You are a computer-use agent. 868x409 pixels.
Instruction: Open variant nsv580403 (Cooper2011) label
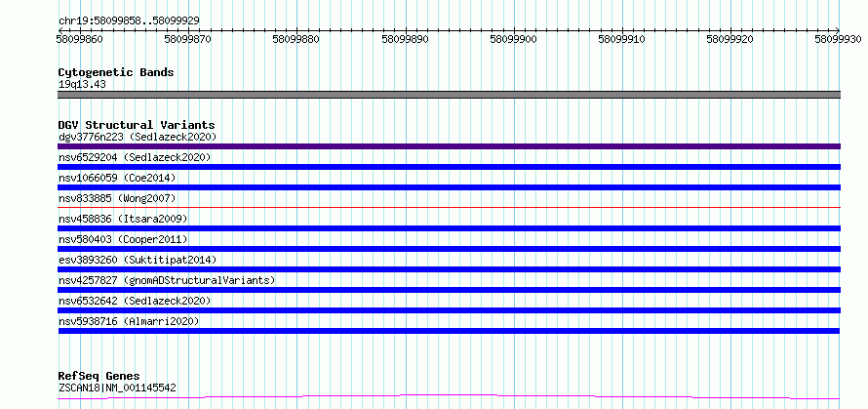click(123, 239)
